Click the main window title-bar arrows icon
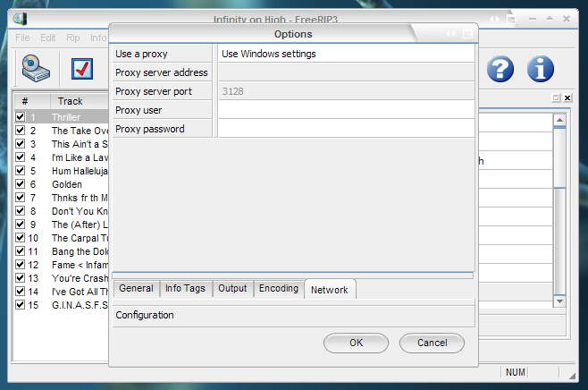The height and width of the screenshot is (390, 588). point(495,19)
